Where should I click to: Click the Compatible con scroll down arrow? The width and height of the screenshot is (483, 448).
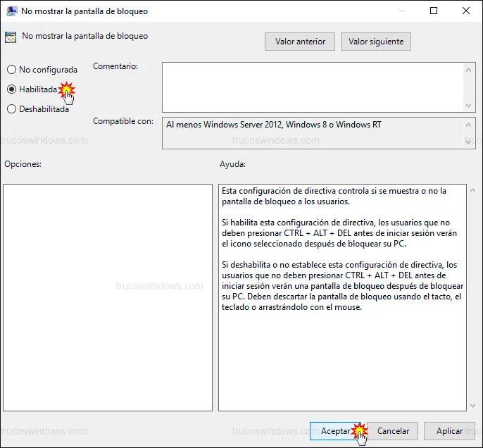[x=470, y=142]
